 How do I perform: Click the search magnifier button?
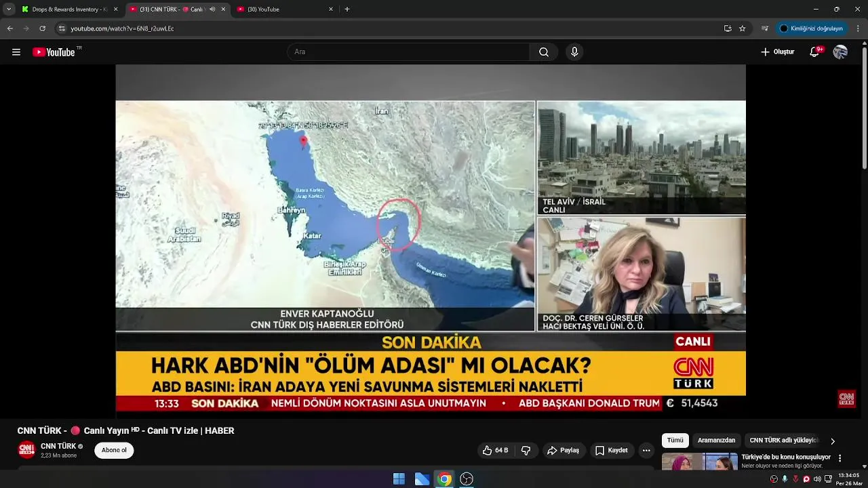click(x=544, y=52)
